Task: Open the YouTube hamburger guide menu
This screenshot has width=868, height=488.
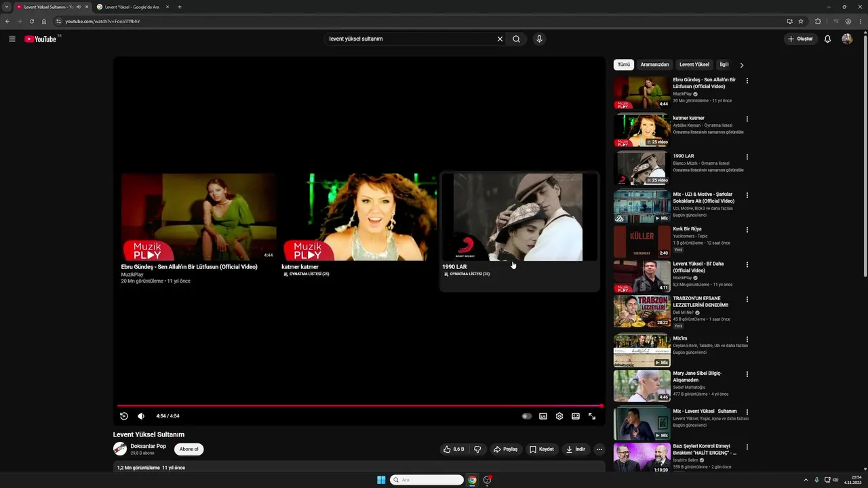Action: [x=12, y=39]
